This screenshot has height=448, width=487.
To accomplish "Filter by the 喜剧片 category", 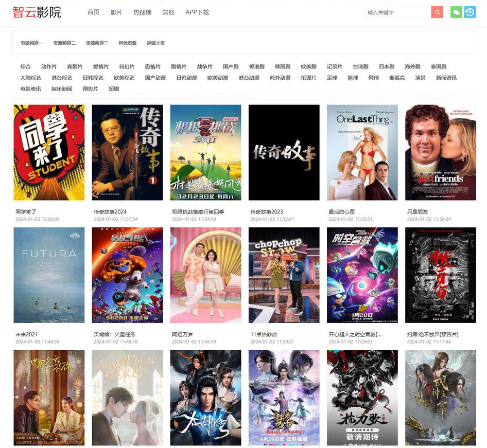I will point(75,67).
